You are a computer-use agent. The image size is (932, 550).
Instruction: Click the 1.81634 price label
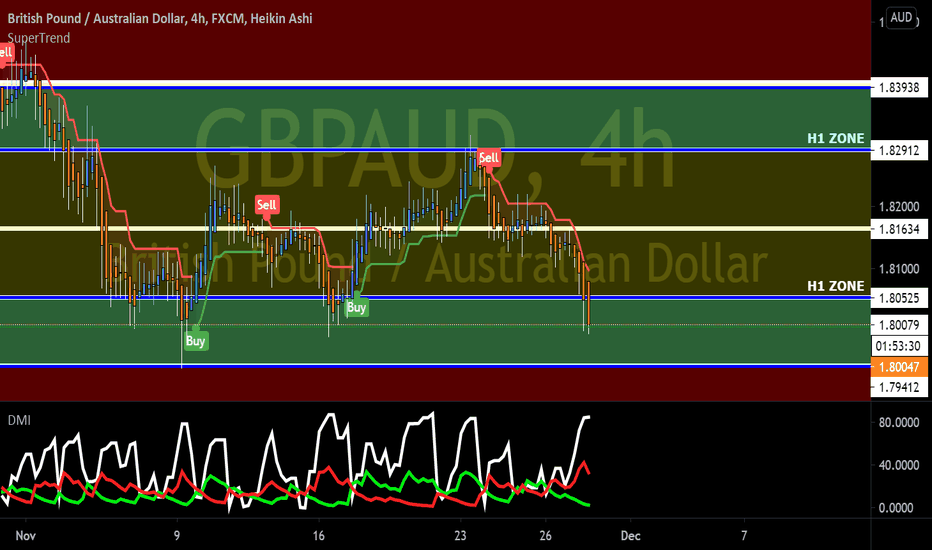click(899, 229)
